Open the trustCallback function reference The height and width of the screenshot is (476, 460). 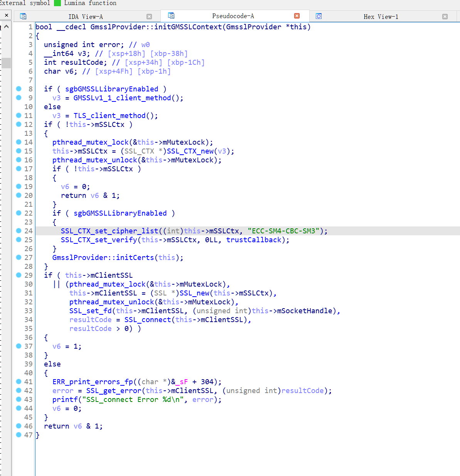[254, 240]
